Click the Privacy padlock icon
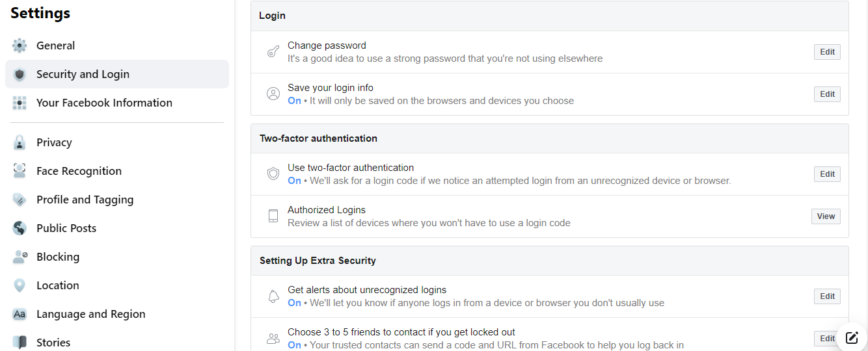Viewport: 868px width, 351px height. coord(20,142)
